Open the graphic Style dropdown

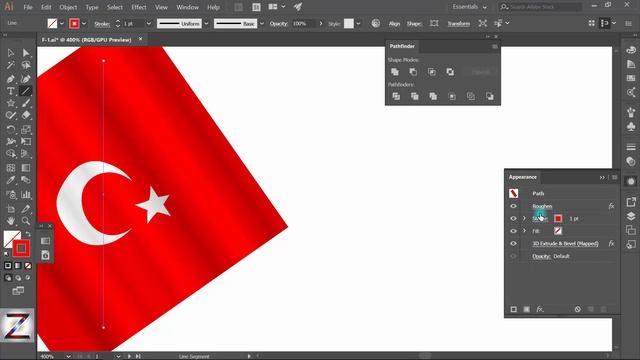(358, 24)
